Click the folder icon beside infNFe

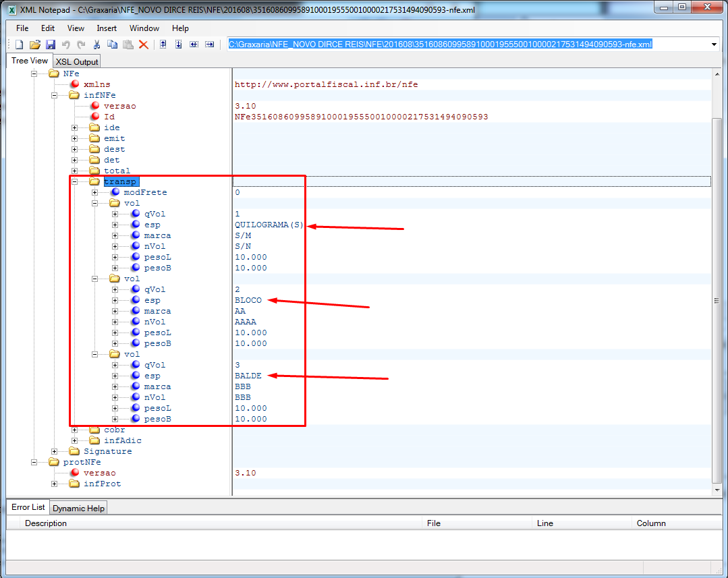pyautogui.click(x=74, y=94)
